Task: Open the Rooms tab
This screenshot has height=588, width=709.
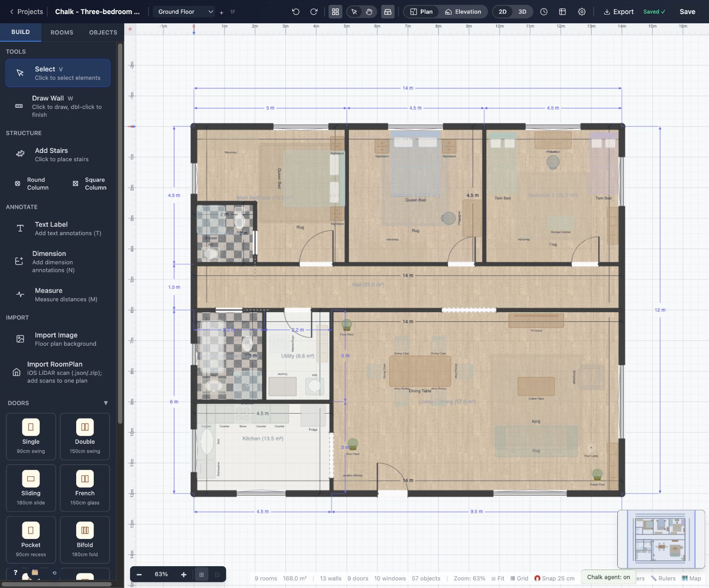Action: [62, 32]
